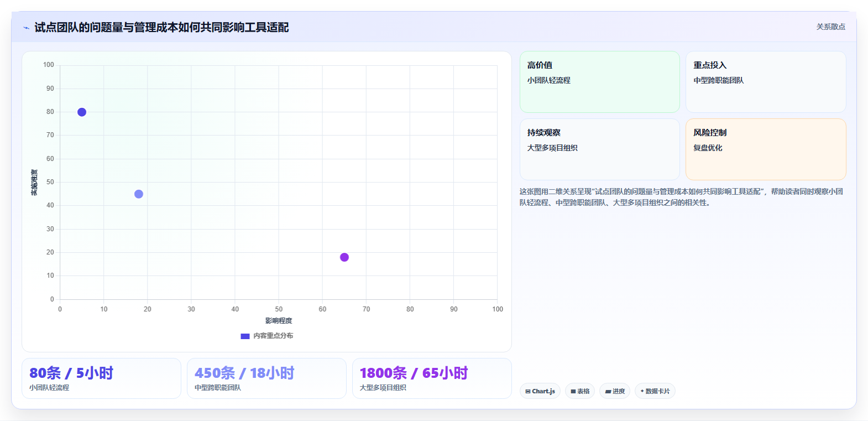
Task: Click the 影响程度 x-axis title
Action: point(279,321)
